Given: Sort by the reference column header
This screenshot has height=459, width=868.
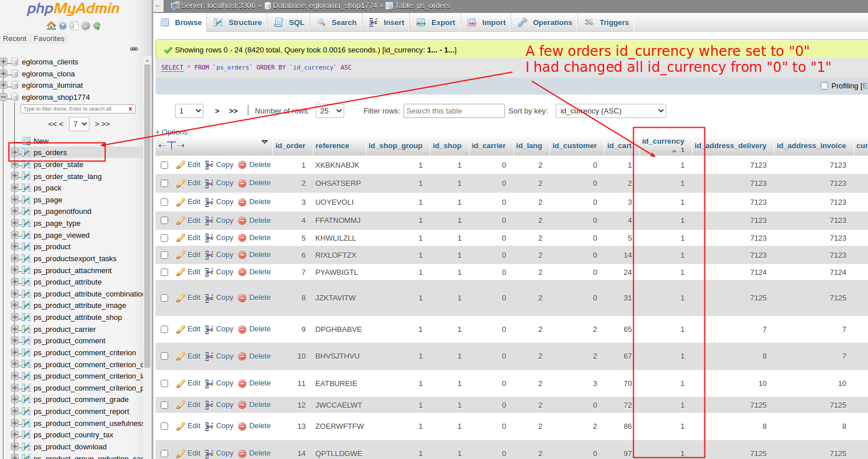Looking at the screenshot, I should [x=332, y=146].
